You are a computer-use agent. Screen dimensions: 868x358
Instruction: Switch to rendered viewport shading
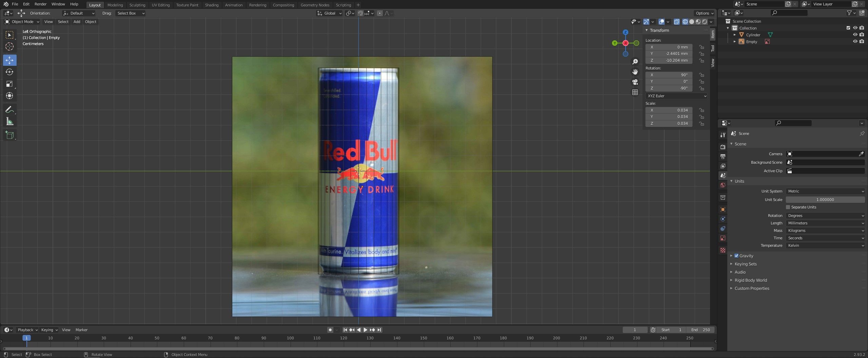coord(705,22)
